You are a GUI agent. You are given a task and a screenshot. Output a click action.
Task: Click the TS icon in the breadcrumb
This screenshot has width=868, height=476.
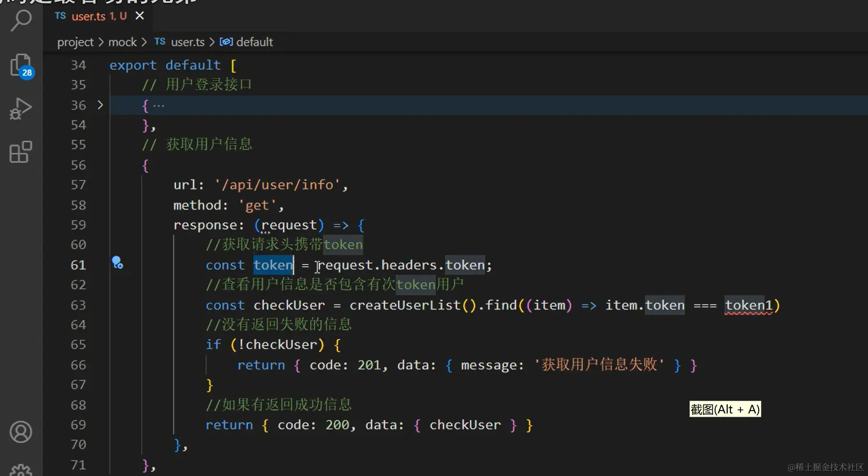click(160, 42)
